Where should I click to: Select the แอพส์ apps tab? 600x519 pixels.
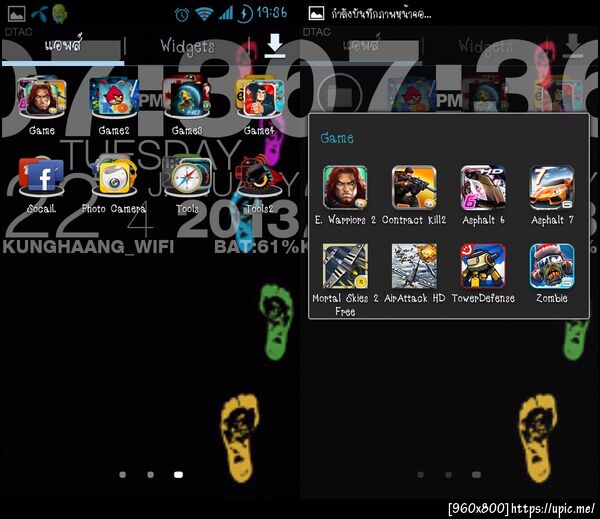point(63,46)
